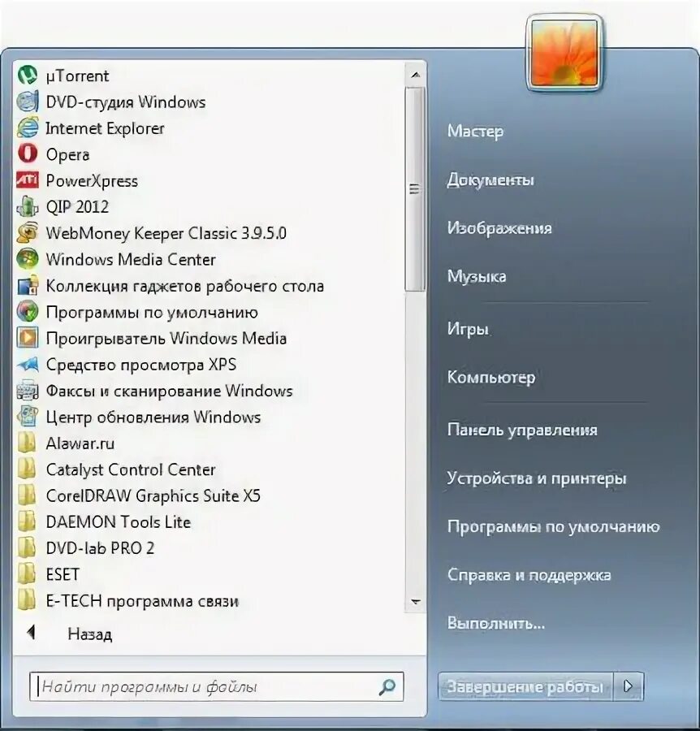The height and width of the screenshot is (731, 700).
Task: Launch QIP 2012 messenger icon
Action: coord(28,206)
